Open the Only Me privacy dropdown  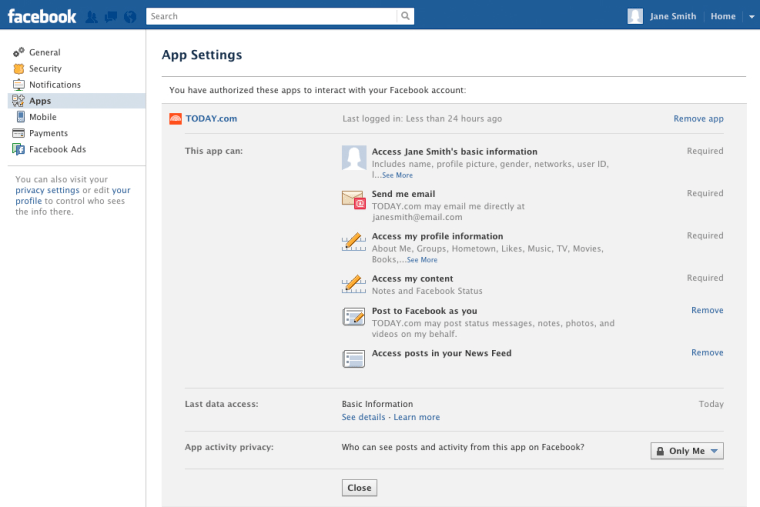[687, 451]
